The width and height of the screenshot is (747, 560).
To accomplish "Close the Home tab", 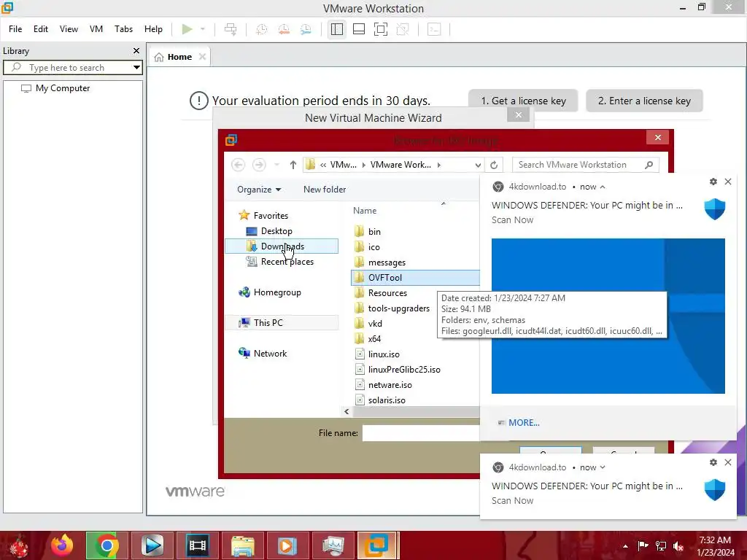I will [203, 57].
